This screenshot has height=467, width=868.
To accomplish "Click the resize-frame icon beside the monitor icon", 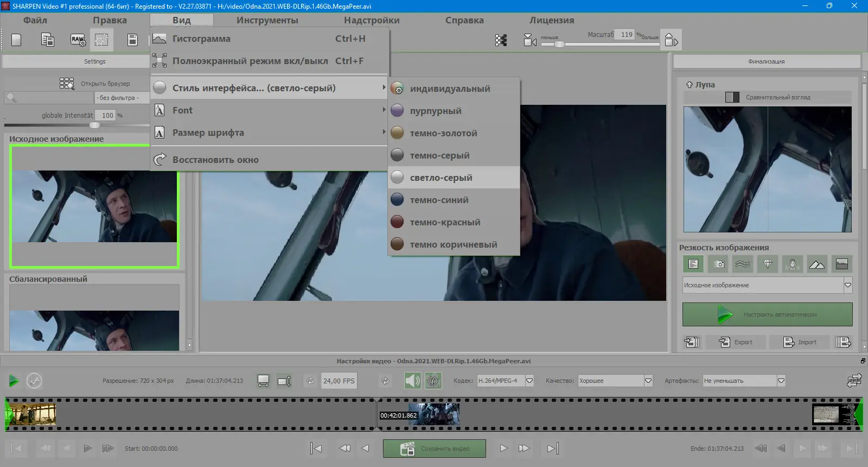I will pyautogui.click(x=284, y=381).
